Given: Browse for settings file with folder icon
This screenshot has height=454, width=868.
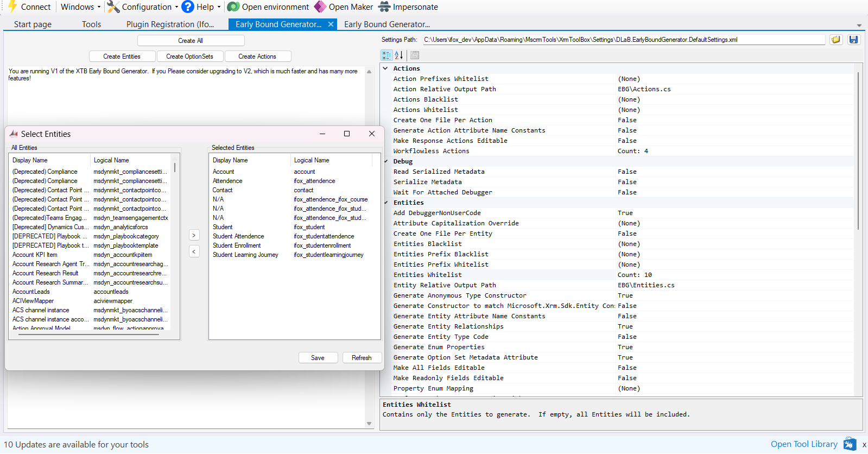Looking at the screenshot, I should [836, 40].
